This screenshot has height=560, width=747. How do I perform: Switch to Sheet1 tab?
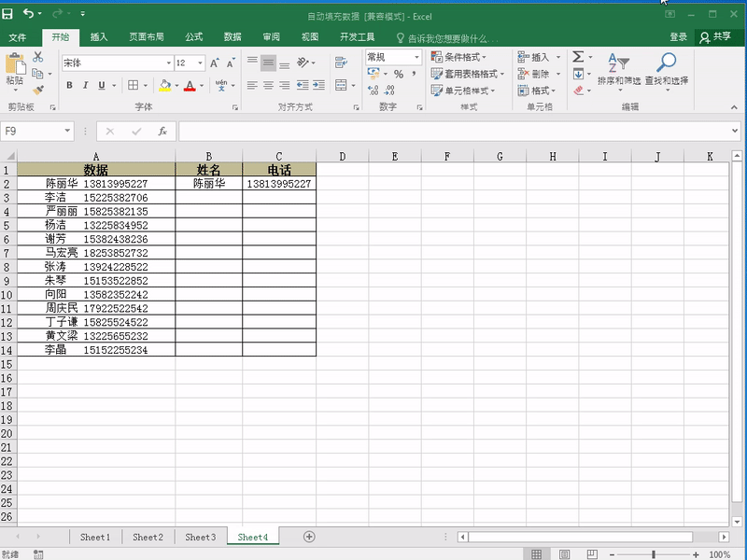(x=95, y=538)
